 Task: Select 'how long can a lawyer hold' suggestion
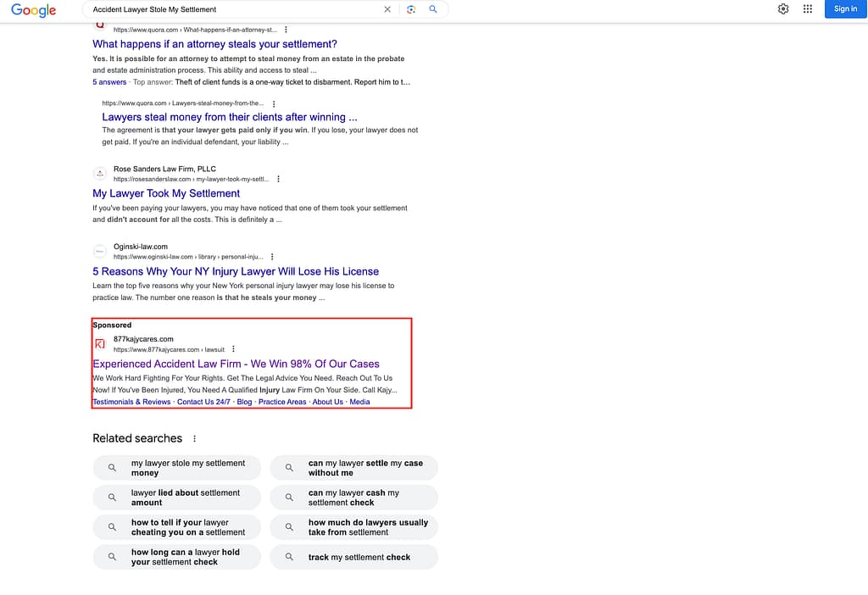[x=176, y=557]
